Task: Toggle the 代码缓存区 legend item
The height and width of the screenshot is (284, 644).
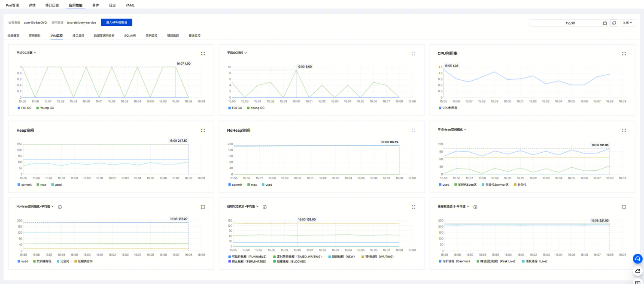Action: (x=42, y=261)
